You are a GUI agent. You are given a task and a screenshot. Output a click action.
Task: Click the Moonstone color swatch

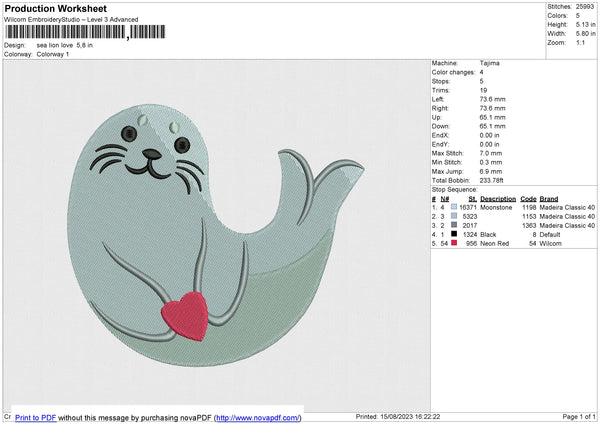[x=454, y=207]
